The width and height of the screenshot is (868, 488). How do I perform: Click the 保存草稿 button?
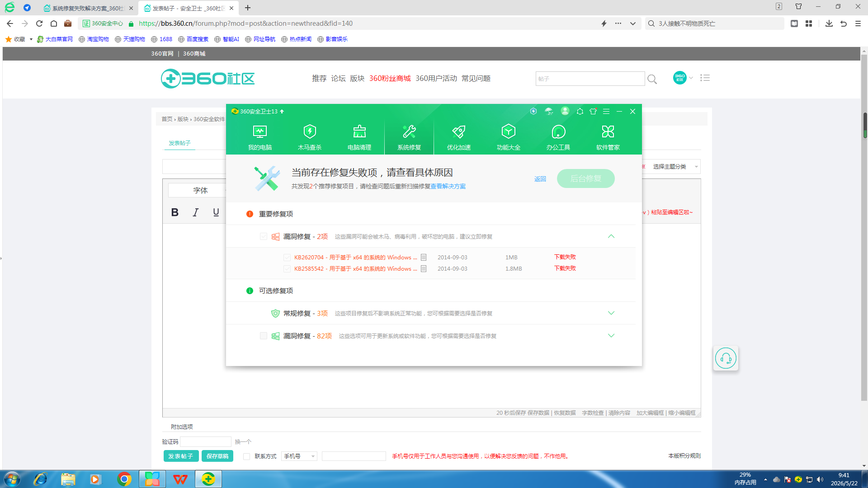click(x=217, y=456)
